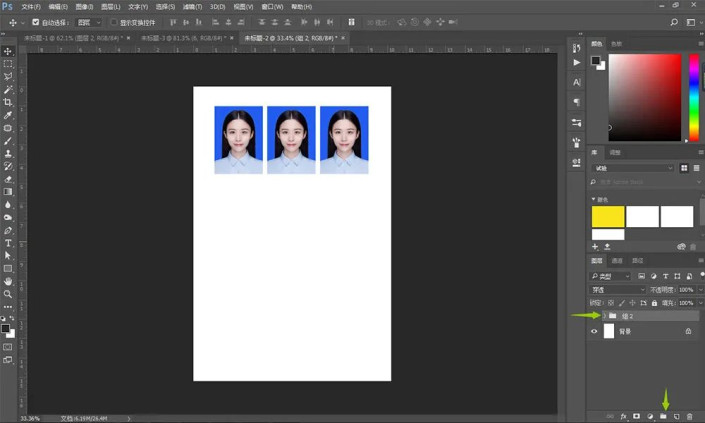Select the Eraser tool
This screenshot has height=423, width=705.
pos(8,179)
